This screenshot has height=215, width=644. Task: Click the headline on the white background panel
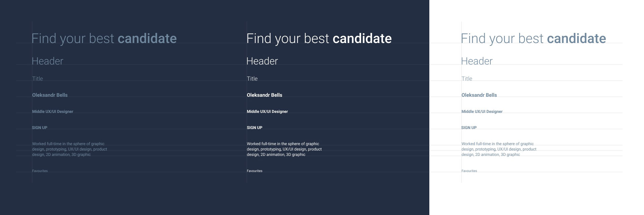(x=533, y=39)
